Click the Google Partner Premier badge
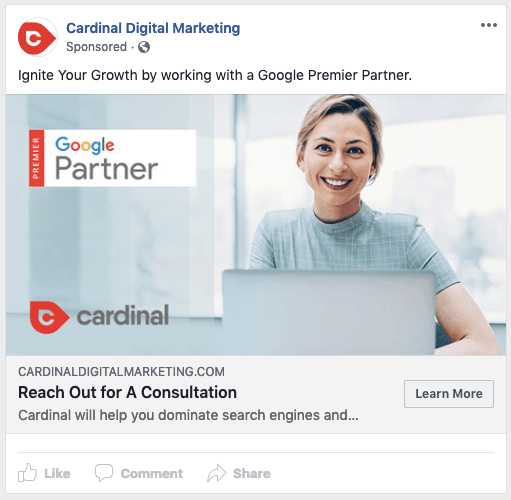The height and width of the screenshot is (500, 511). 112,158
